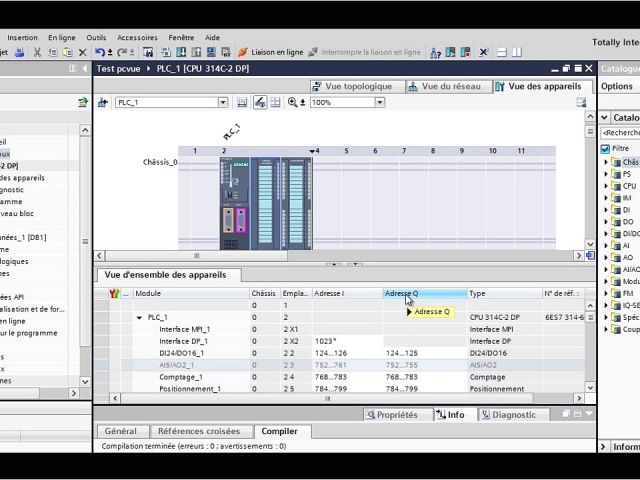Click the Cut scissors icon

click(x=37, y=52)
